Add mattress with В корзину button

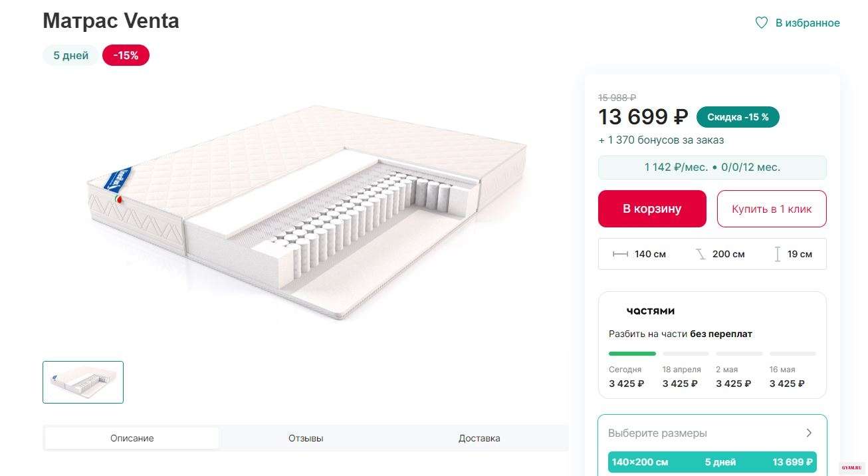click(651, 209)
